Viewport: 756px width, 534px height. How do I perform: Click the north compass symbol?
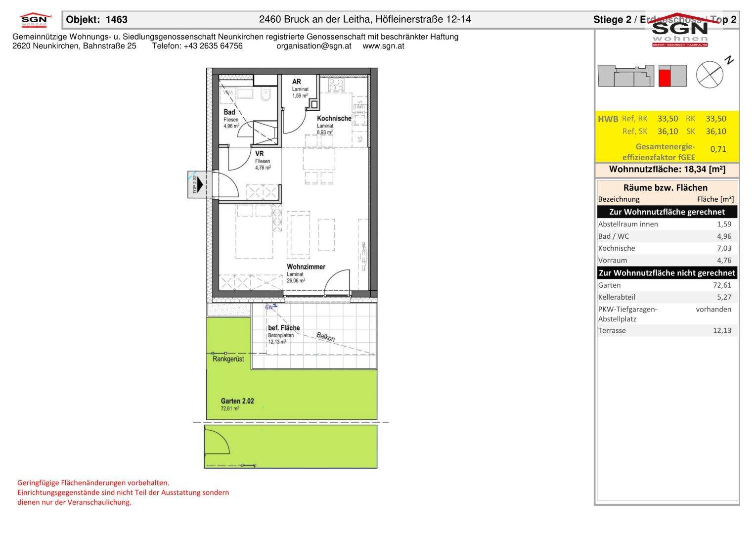click(710, 75)
